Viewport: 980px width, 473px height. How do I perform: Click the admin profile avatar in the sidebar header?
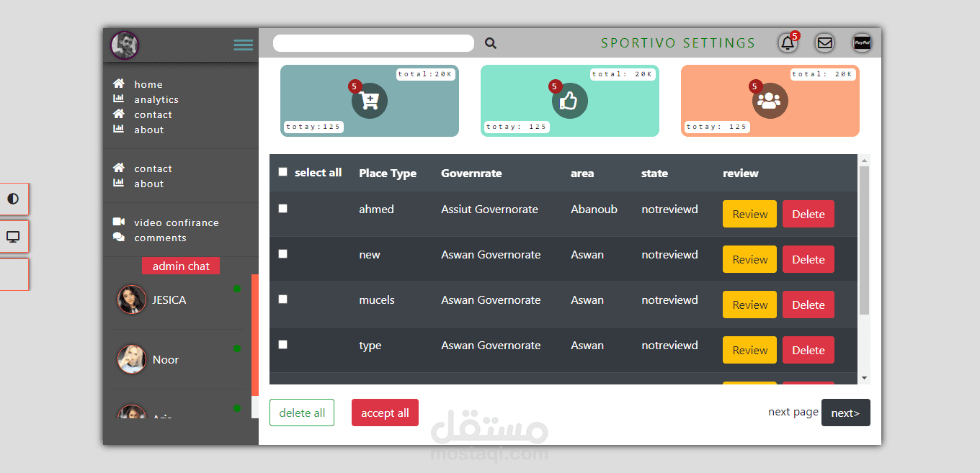(125, 45)
